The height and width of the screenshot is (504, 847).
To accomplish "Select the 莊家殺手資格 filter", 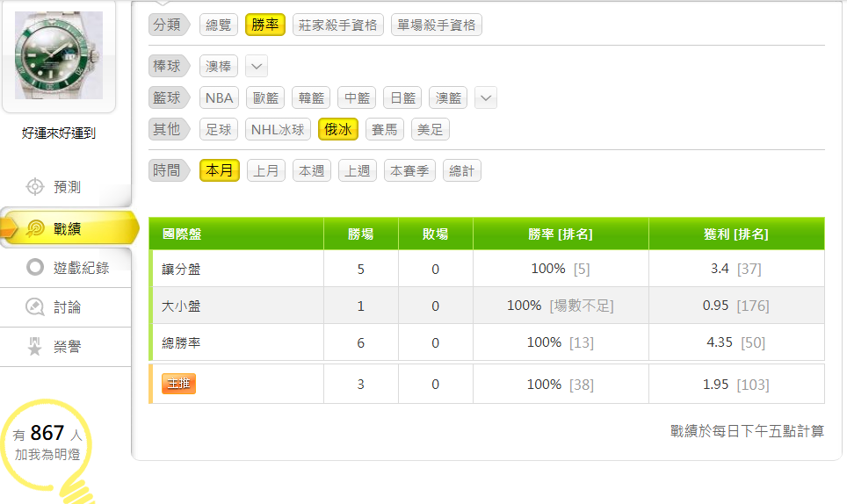I will coord(337,25).
